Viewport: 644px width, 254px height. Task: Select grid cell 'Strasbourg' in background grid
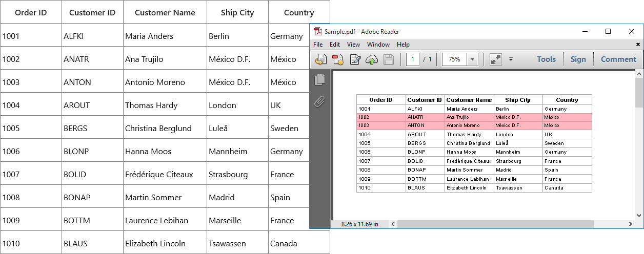(x=237, y=174)
